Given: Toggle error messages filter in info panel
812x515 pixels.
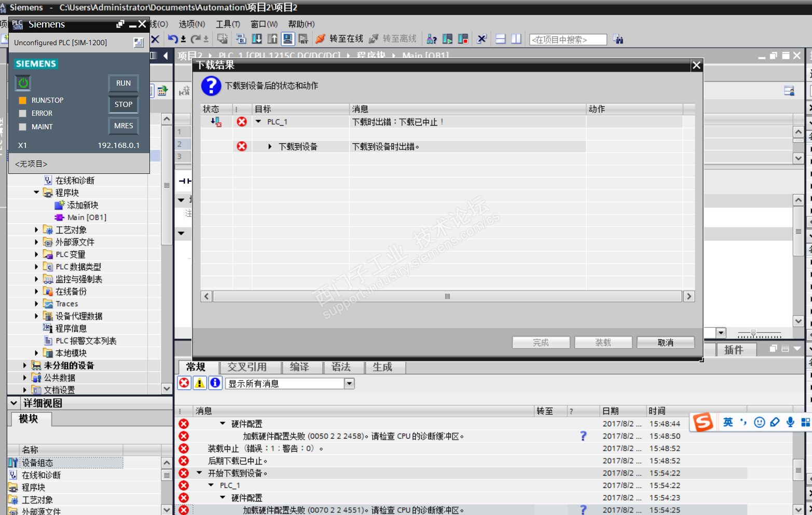Looking at the screenshot, I should [x=184, y=383].
